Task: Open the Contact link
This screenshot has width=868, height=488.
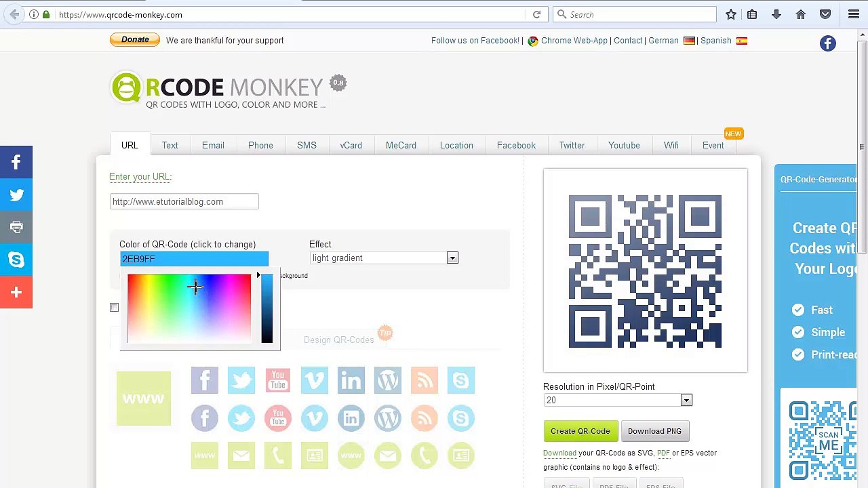Action: pos(628,41)
